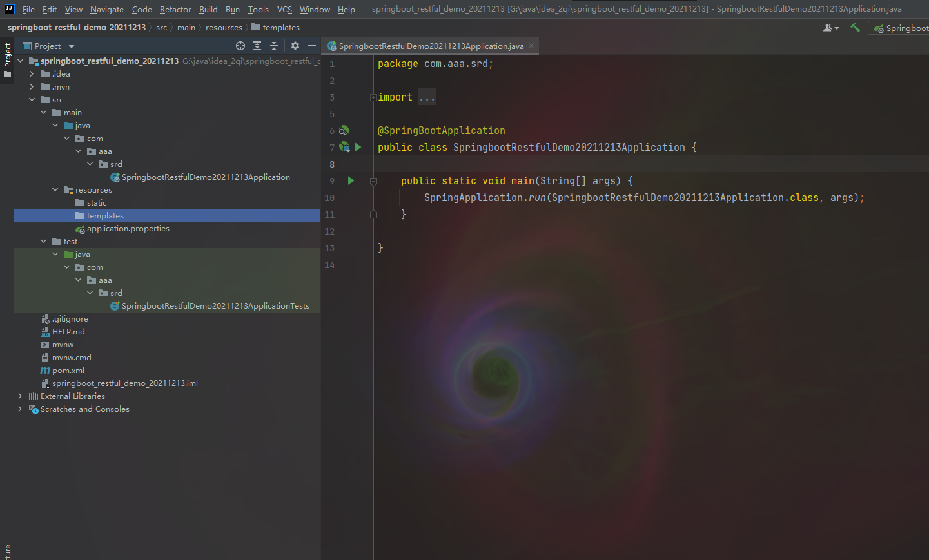Collapse the test folder
929x560 pixels.
pyautogui.click(x=43, y=242)
